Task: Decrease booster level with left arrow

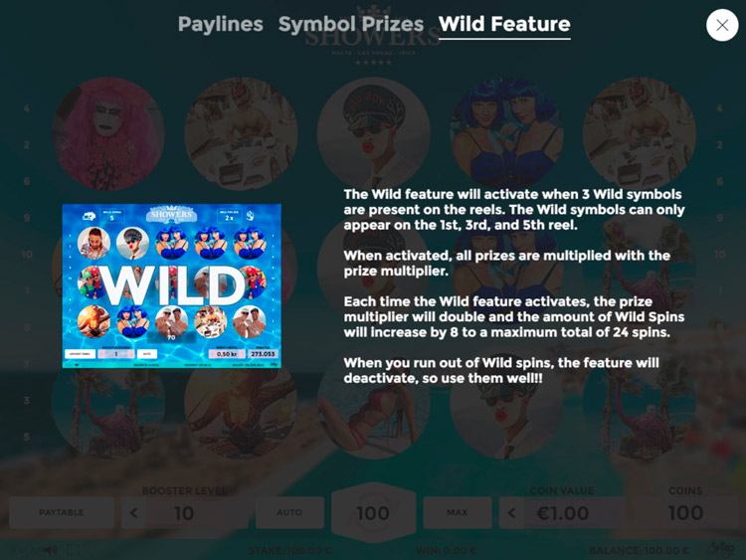Action: [x=133, y=513]
